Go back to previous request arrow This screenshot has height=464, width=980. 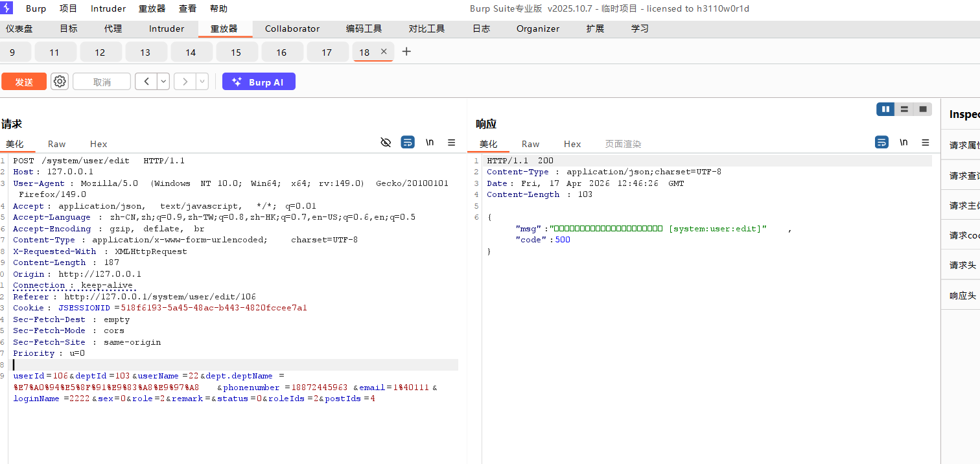point(146,82)
